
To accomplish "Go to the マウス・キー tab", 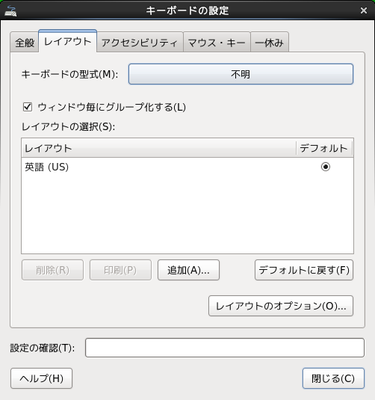I will (x=217, y=43).
